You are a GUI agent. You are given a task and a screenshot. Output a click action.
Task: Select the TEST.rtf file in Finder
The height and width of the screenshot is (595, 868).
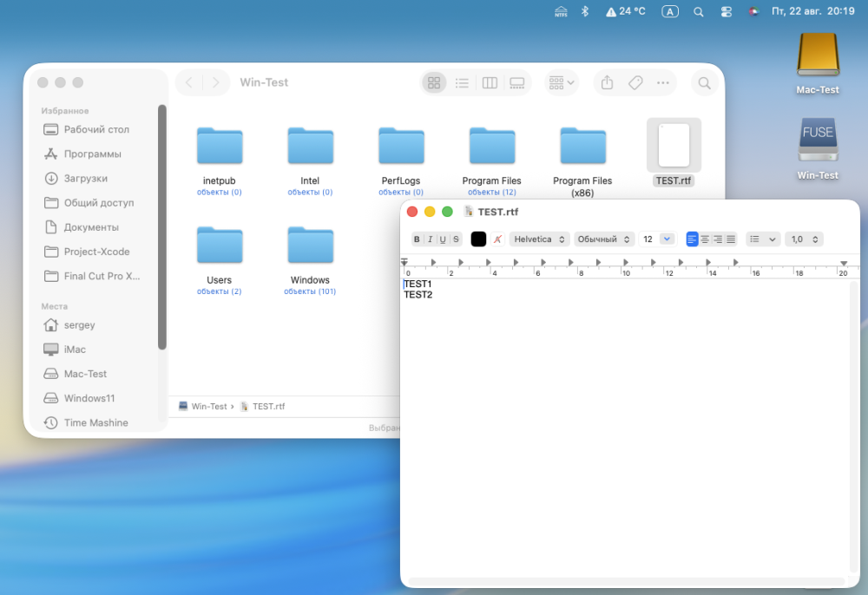pos(674,146)
